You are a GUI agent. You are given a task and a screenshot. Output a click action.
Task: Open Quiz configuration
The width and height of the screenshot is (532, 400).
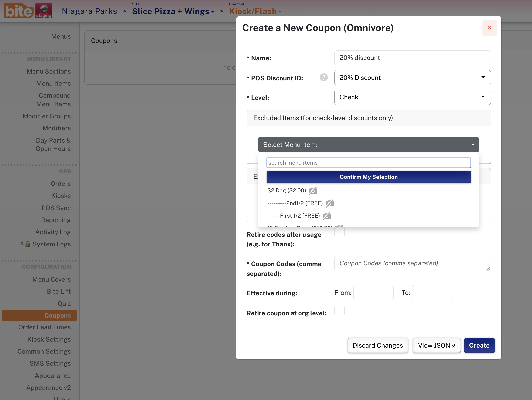64,304
